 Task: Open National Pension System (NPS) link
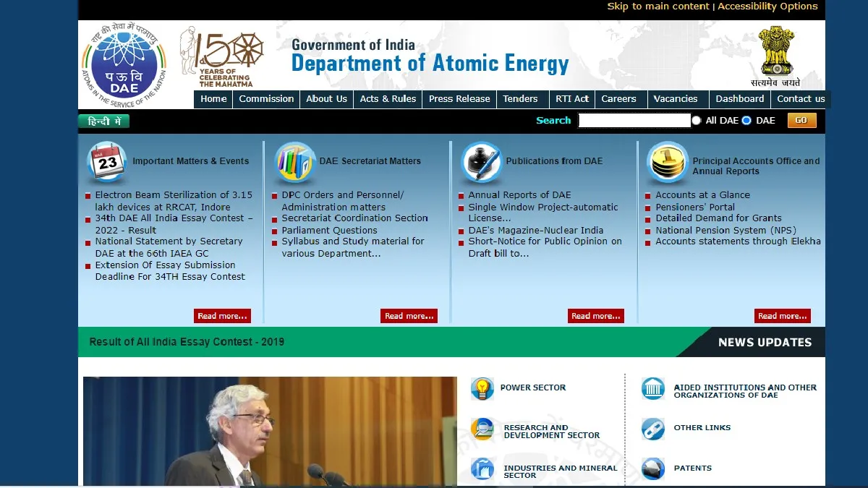[x=726, y=231]
